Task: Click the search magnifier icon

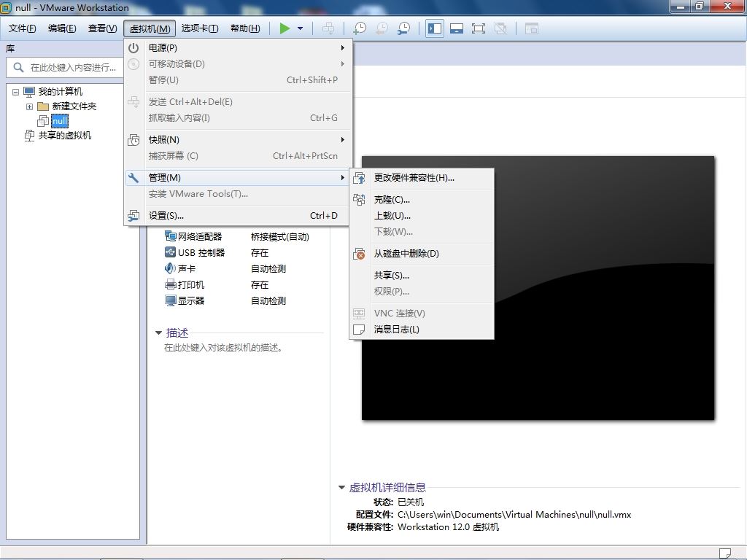Action: point(18,68)
